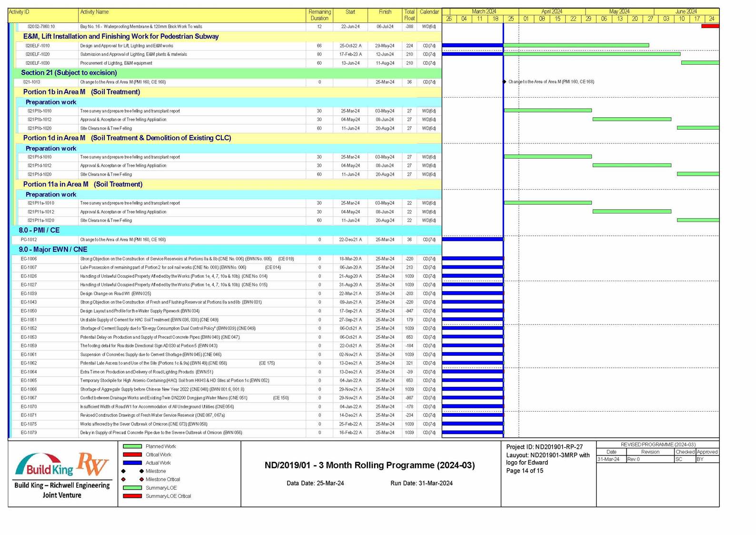Click the Remaining Duration column header
Image resolution: width=756 pixels, height=535 pixels.
click(319, 15)
